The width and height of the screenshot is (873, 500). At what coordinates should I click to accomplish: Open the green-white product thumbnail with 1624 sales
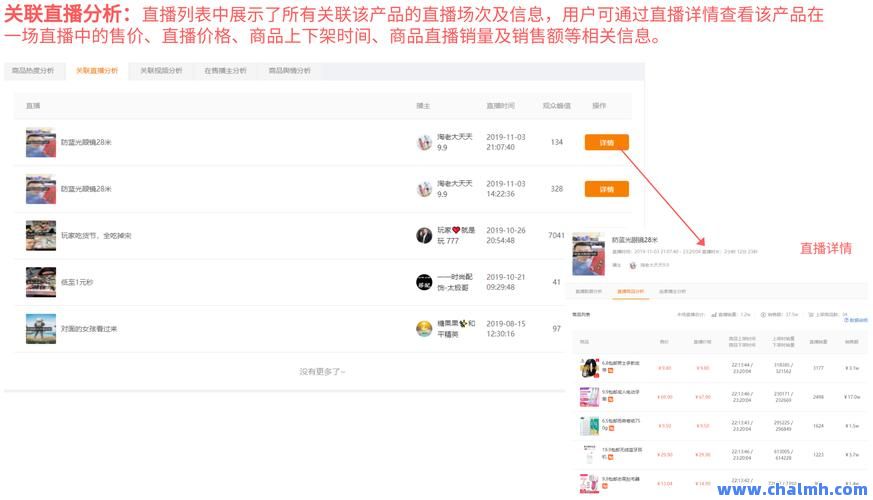click(x=589, y=426)
